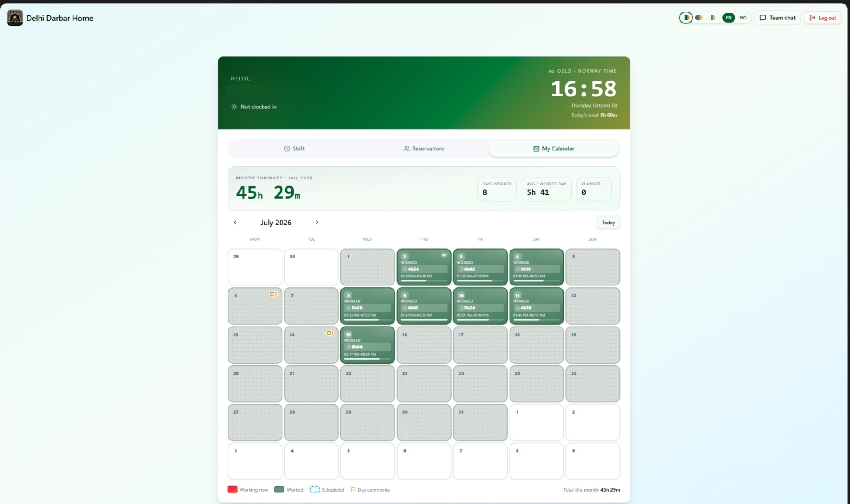The width and height of the screenshot is (850, 504).
Task: Open July 8 worked shift 5h50
Action: tap(367, 306)
